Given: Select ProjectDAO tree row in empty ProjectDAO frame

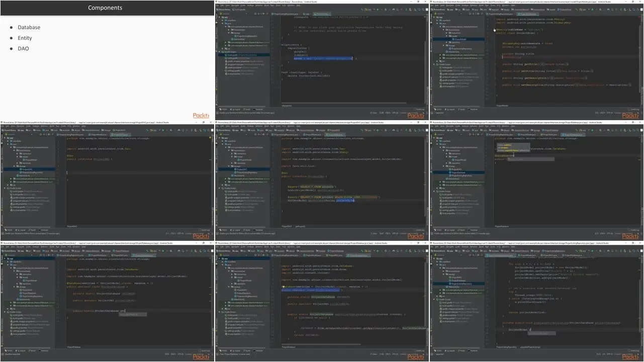Looking at the screenshot, I should (29, 169).
